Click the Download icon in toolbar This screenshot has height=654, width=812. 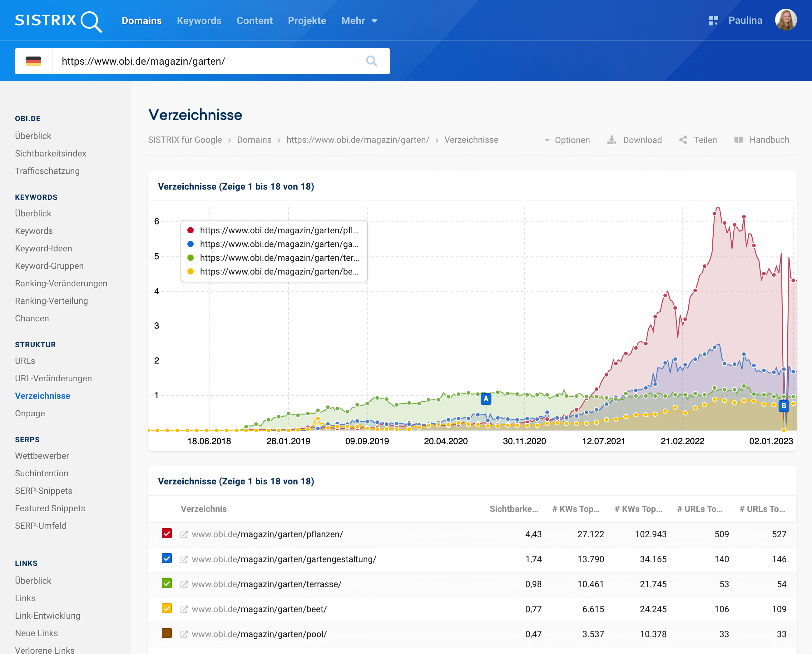point(611,140)
